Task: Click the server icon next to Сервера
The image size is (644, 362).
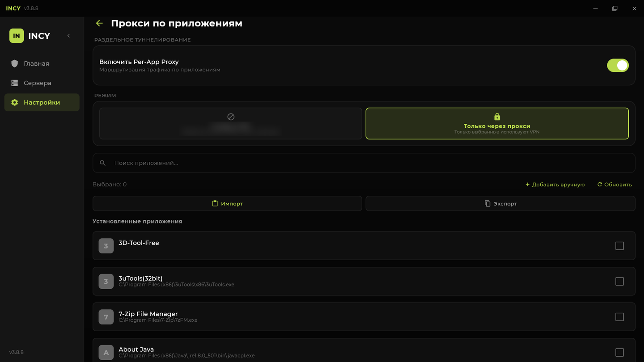Action: click(15, 83)
